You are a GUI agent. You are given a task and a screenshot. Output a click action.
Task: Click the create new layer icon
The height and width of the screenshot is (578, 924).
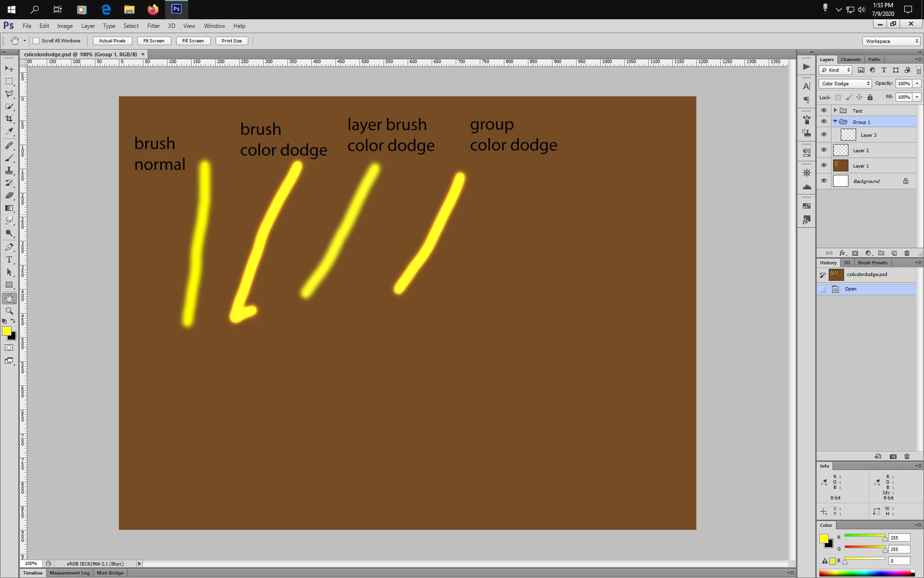point(894,253)
